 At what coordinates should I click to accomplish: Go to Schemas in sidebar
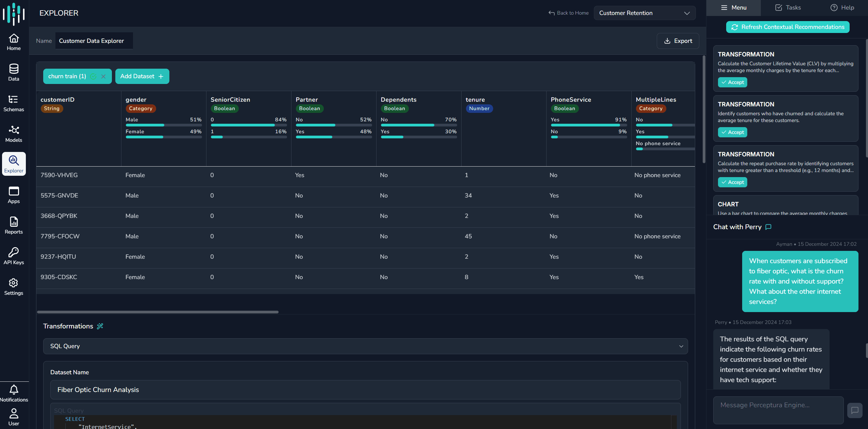[14, 103]
